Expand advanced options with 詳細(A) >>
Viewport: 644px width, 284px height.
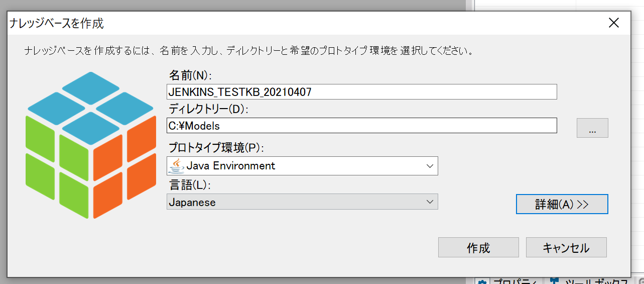[562, 204]
